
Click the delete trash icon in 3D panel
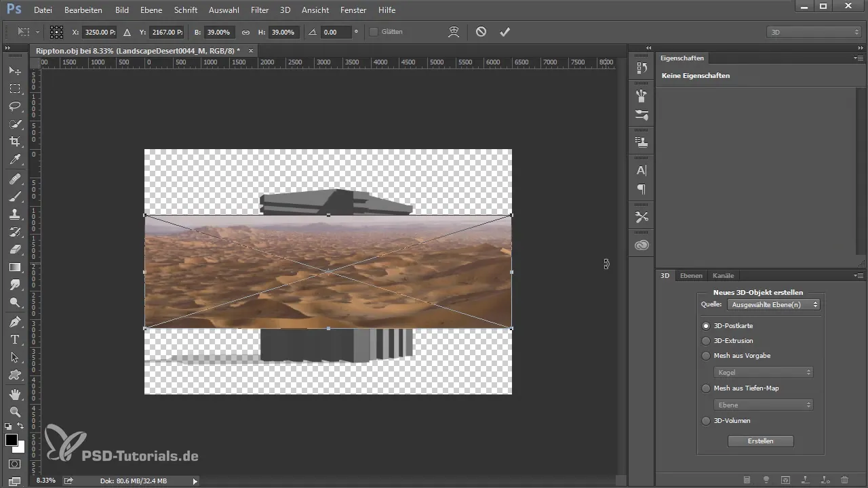click(844, 479)
